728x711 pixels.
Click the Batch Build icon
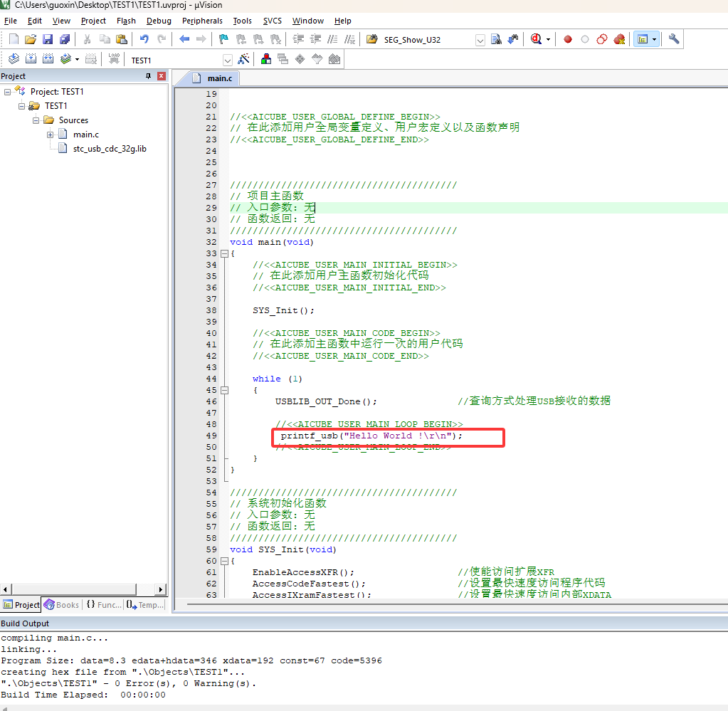click(x=65, y=59)
